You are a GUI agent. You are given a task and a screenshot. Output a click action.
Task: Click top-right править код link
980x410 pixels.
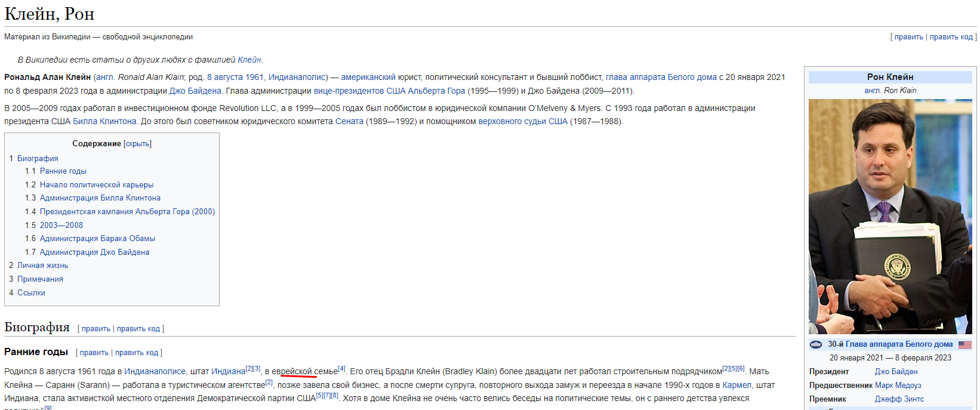(x=951, y=37)
